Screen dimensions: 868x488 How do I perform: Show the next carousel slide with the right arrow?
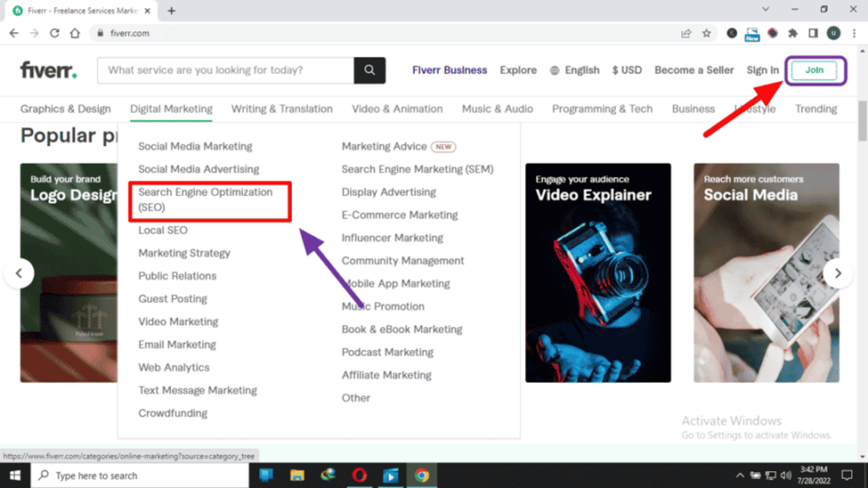point(837,273)
